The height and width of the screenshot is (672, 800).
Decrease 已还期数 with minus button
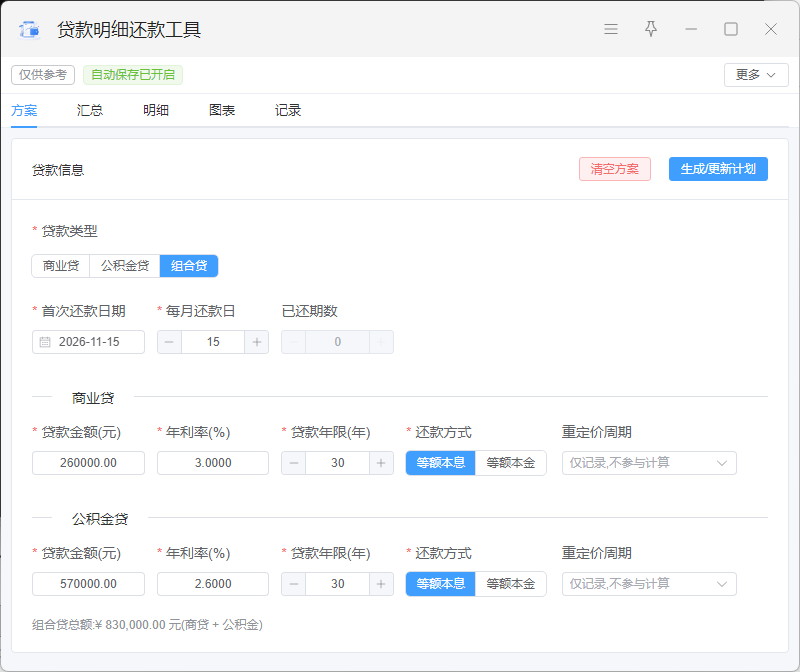click(294, 342)
